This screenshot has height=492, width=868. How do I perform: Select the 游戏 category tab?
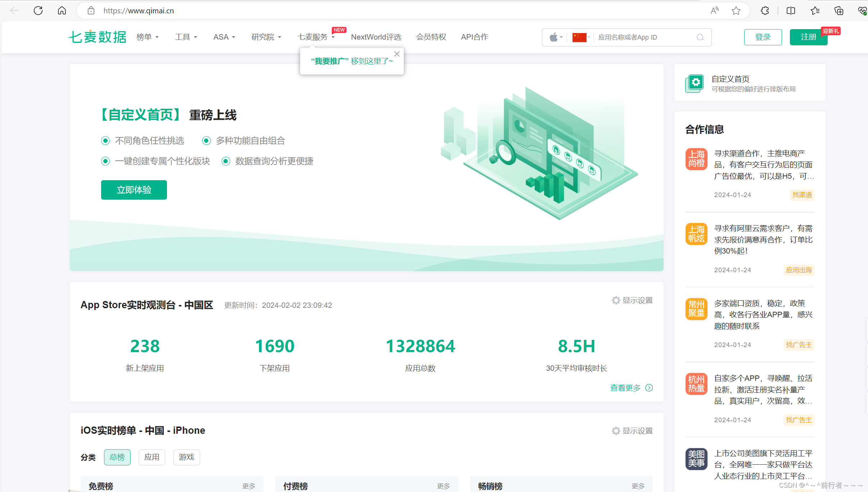coord(186,457)
